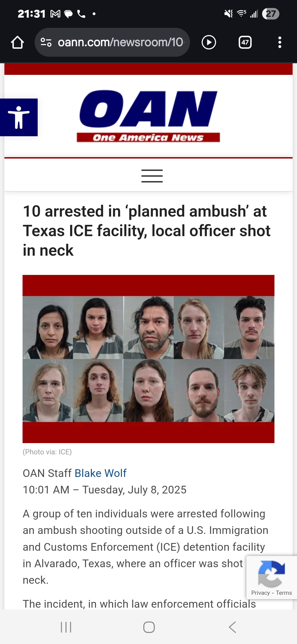Tap the Android back navigation arrow
The image size is (297, 644).
point(232,627)
